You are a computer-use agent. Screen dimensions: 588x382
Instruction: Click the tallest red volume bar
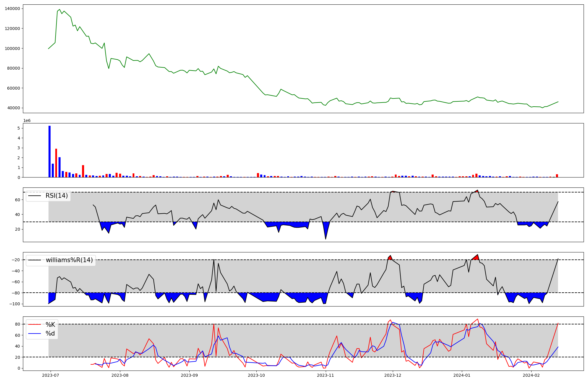pyautogui.click(x=56, y=163)
